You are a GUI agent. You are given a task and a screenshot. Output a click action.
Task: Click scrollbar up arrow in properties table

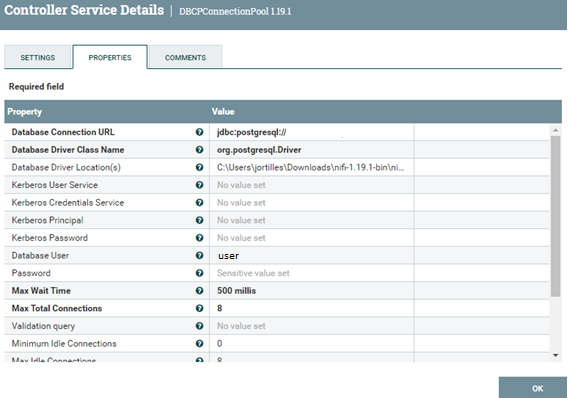coord(556,130)
